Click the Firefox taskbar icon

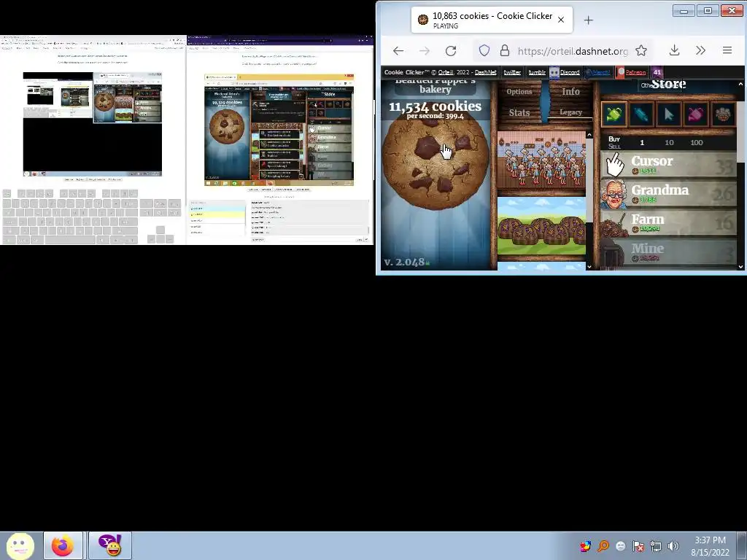click(x=63, y=545)
